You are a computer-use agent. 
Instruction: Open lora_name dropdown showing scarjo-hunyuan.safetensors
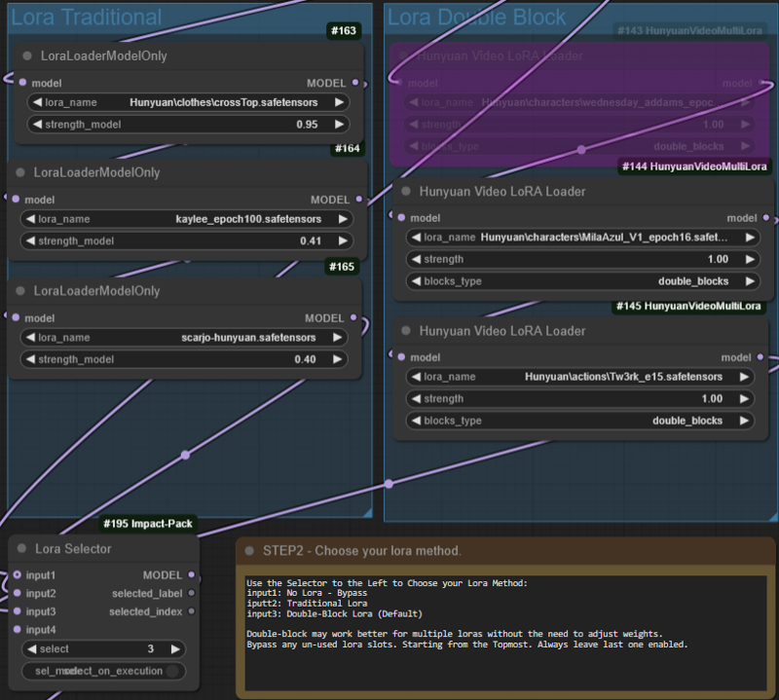pyautogui.click(x=184, y=337)
